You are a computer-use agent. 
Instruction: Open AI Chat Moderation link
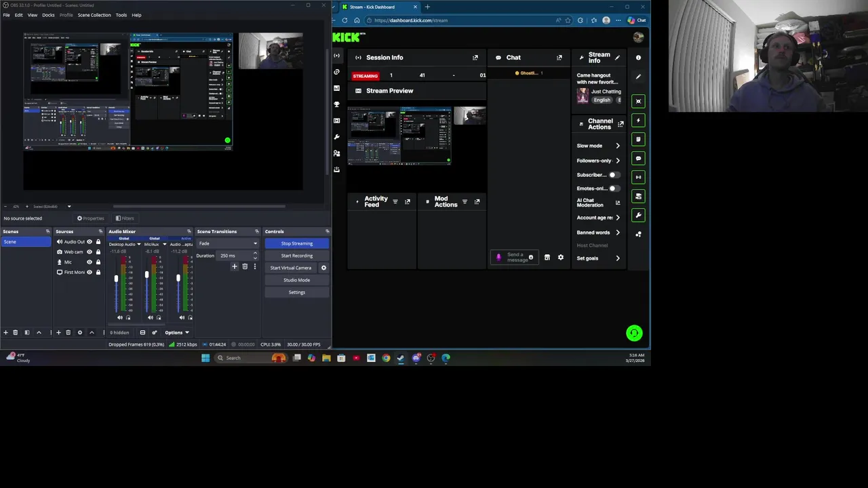click(598, 203)
